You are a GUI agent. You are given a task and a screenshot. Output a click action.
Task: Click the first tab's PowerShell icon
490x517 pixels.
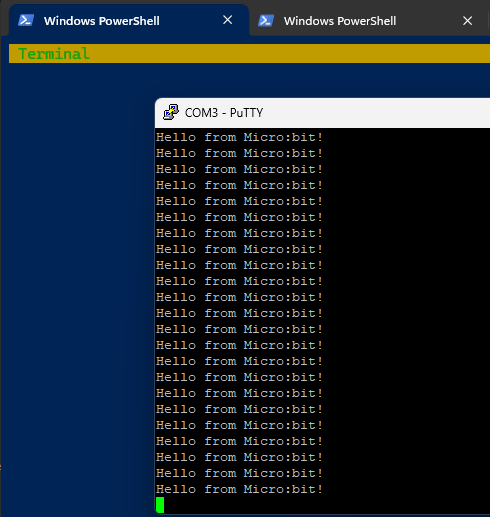(26, 20)
